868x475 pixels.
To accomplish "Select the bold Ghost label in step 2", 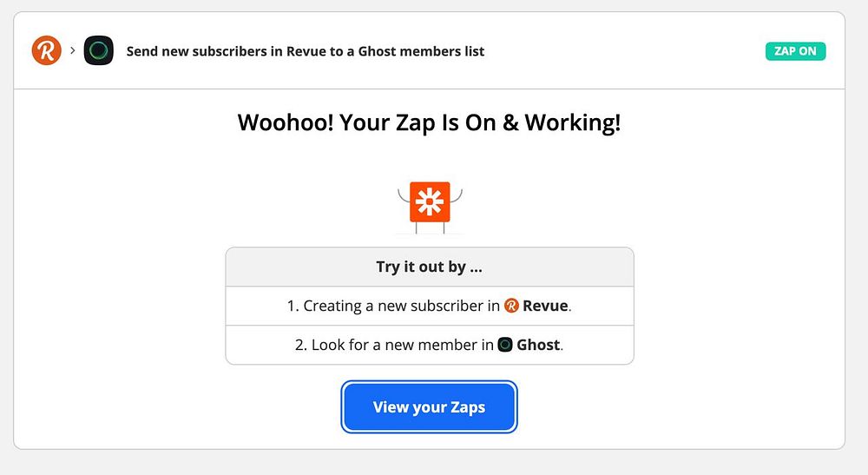I will tap(538, 345).
